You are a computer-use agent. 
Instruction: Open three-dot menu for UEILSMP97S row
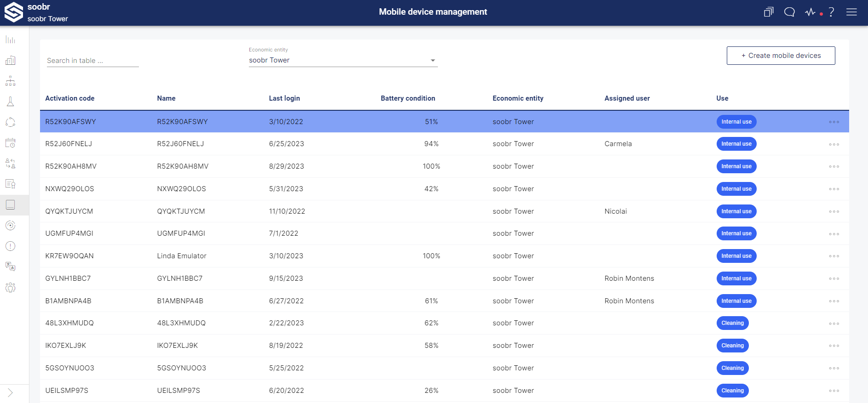point(834,391)
